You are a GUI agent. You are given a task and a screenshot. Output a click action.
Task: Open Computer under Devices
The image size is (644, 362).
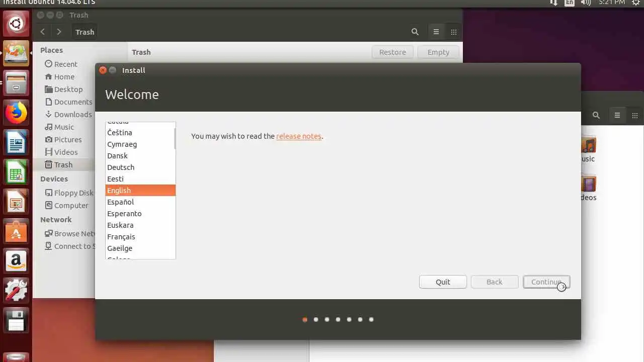pyautogui.click(x=66, y=206)
